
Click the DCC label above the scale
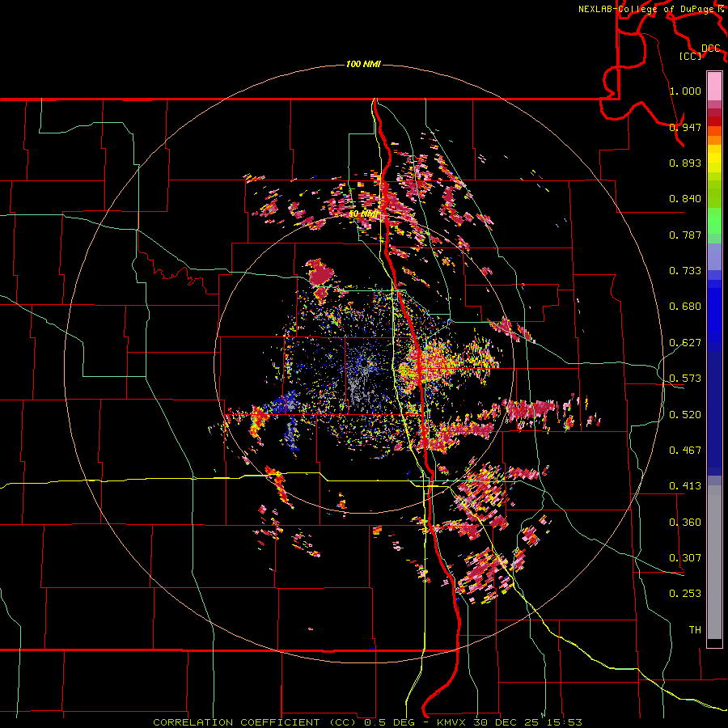pos(711,48)
